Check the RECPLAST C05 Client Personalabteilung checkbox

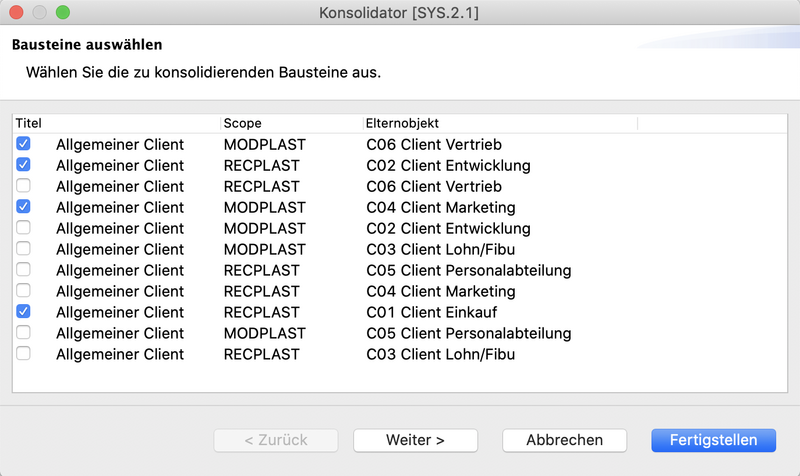tap(23, 269)
